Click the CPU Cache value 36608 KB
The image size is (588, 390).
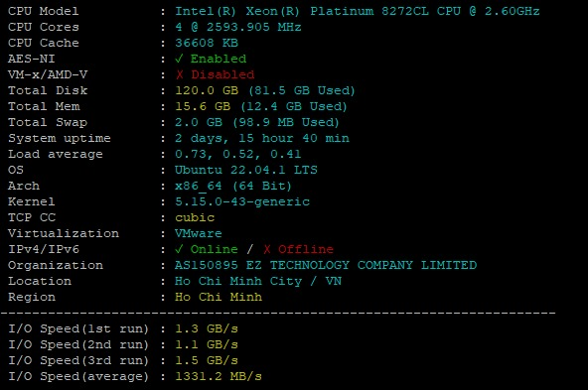(207, 43)
